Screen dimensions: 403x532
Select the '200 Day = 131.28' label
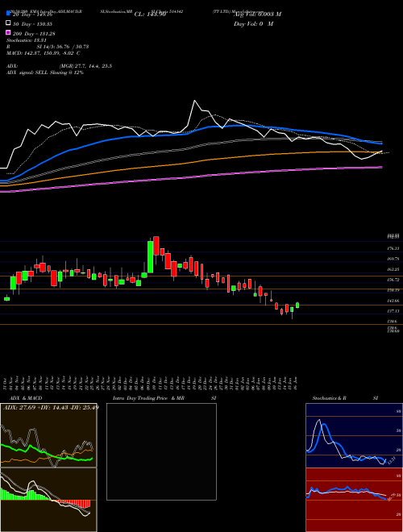point(34,34)
